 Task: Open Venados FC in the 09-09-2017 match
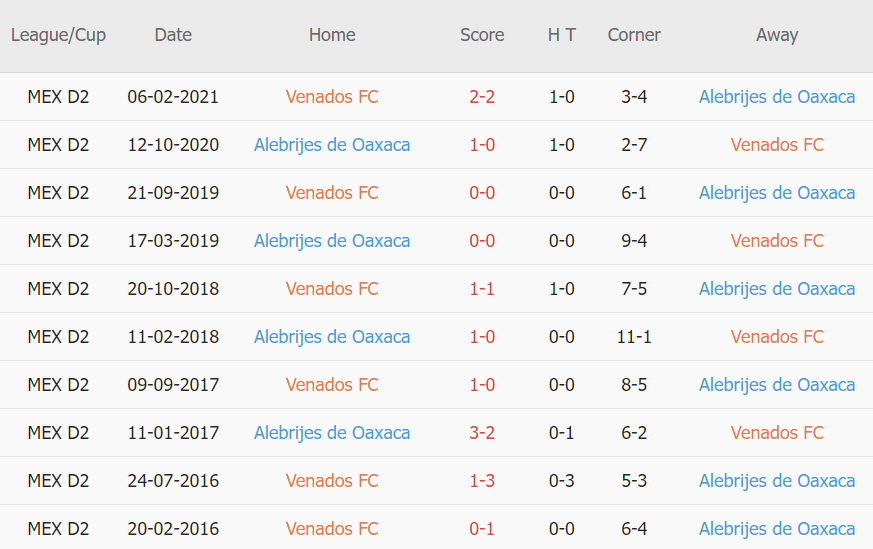pos(332,385)
